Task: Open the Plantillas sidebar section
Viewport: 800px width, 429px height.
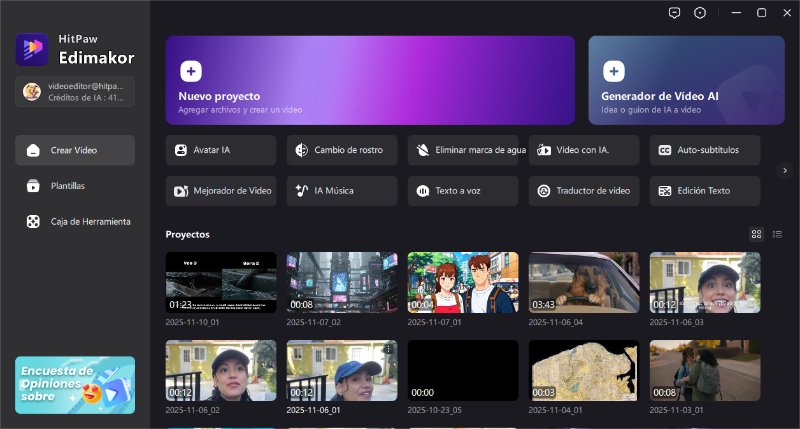Action: [75, 186]
